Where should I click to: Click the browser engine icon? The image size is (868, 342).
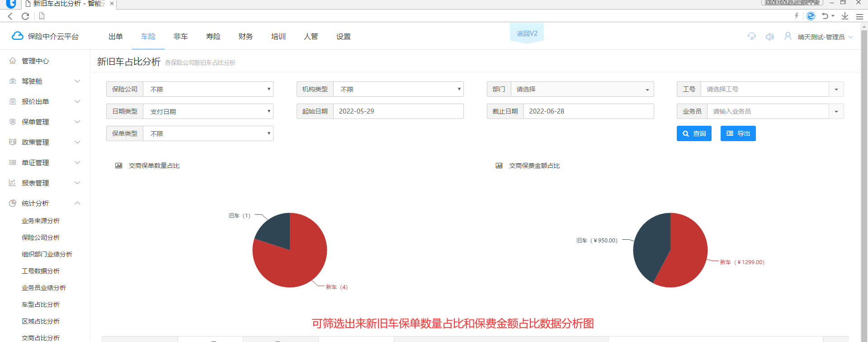[811, 16]
